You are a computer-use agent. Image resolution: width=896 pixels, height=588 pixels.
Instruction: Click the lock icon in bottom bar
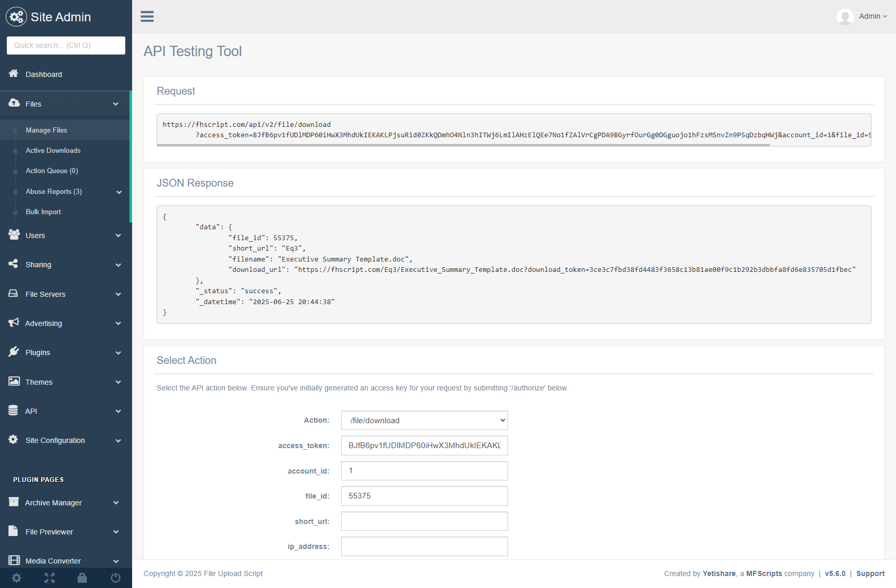pos(82,578)
